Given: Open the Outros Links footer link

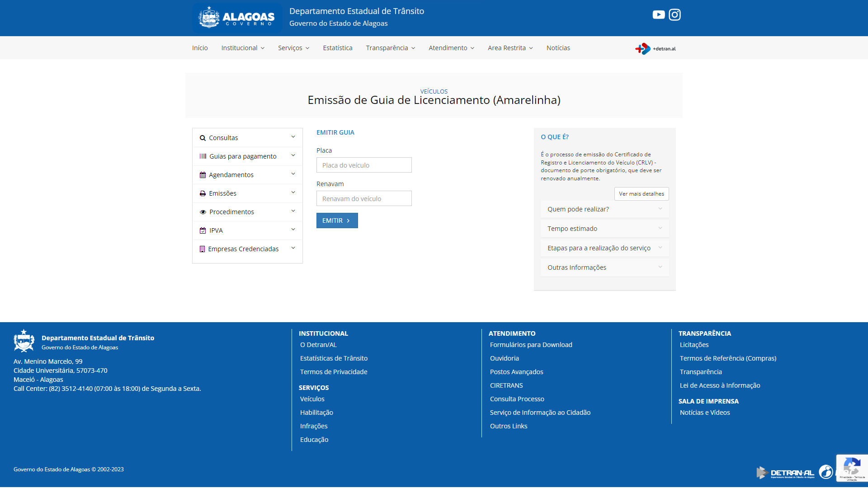Looking at the screenshot, I should click(x=509, y=426).
